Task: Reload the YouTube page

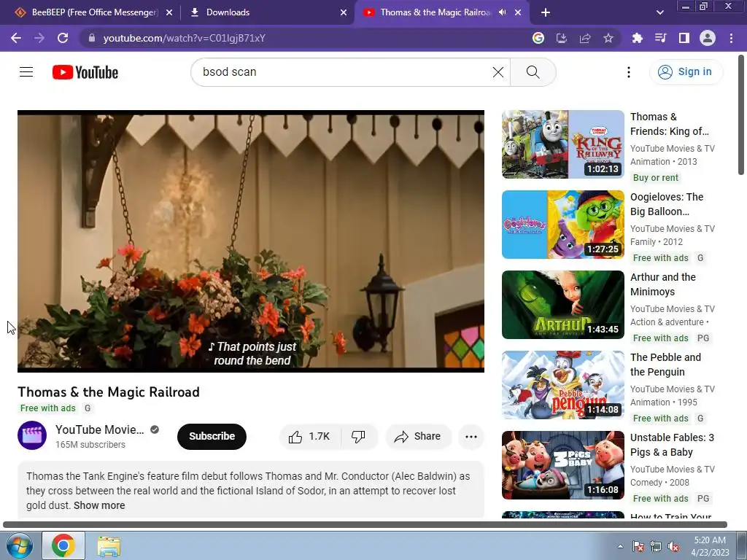Action: click(x=63, y=38)
